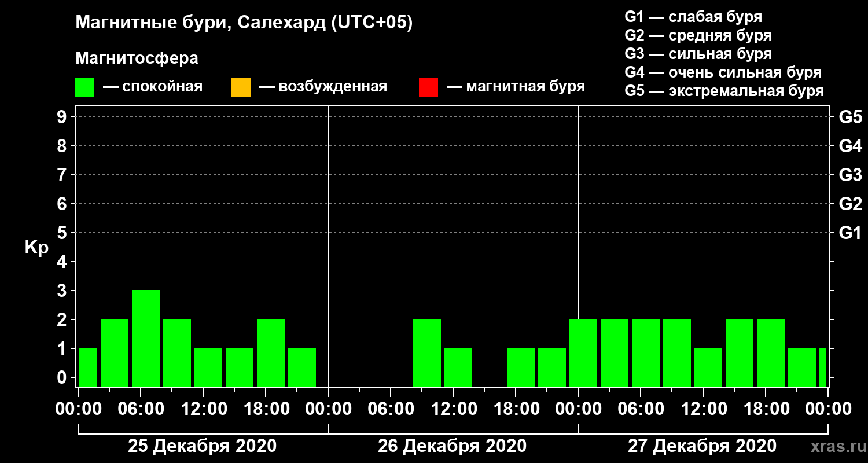
Task: Click the Kp 2 bar at 03:00 on 25 Декабря
Action: [115, 352]
